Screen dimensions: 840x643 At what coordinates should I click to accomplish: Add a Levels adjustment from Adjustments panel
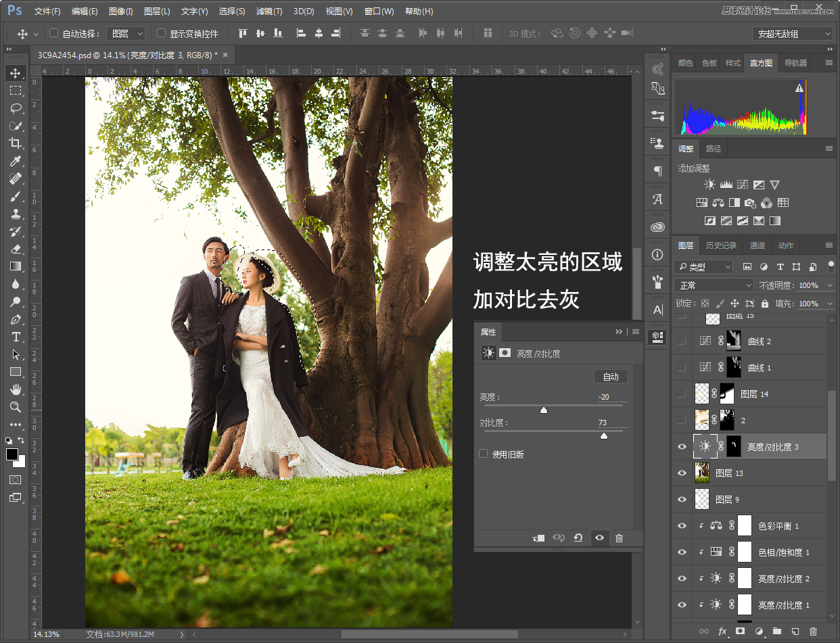pyautogui.click(x=726, y=185)
